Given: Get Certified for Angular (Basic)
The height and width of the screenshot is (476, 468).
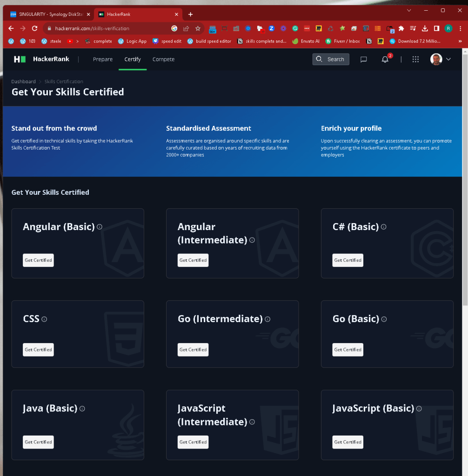Looking at the screenshot, I should coord(38,260).
